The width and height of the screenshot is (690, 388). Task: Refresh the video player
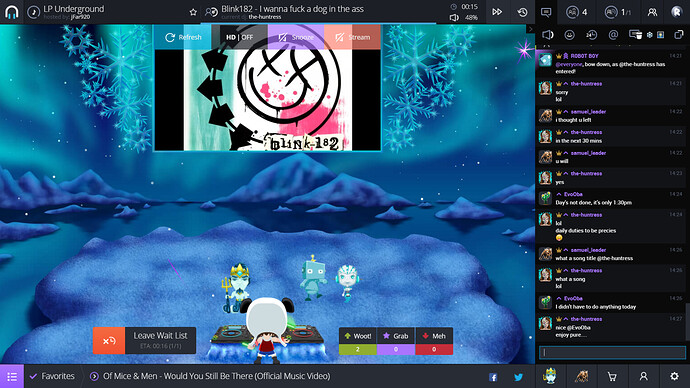(183, 37)
